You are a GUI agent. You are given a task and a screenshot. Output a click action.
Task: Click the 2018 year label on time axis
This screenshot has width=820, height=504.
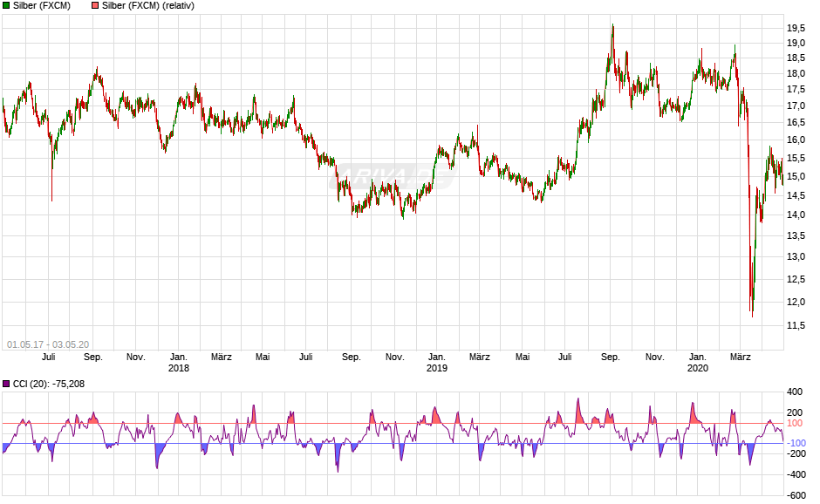(x=178, y=368)
